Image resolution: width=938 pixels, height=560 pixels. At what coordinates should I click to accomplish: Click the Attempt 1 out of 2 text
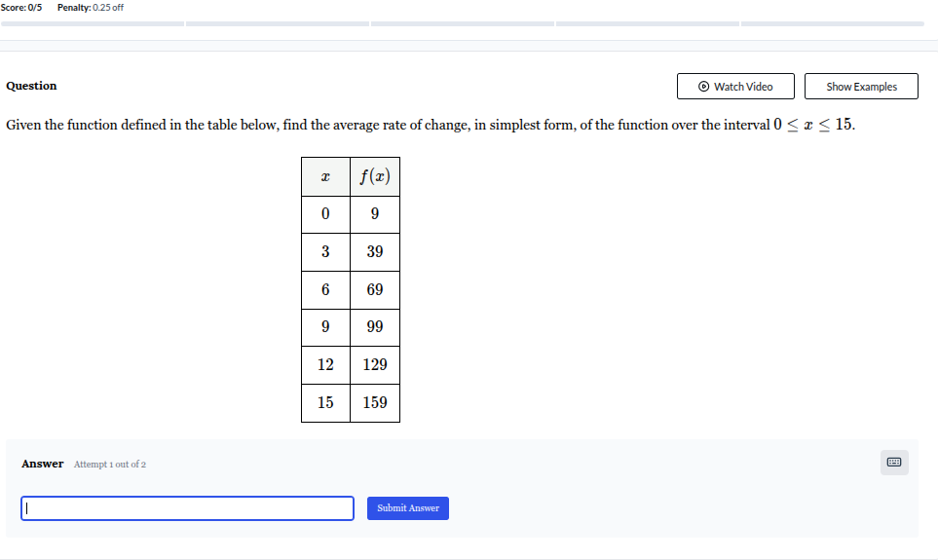pyautogui.click(x=110, y=465)
